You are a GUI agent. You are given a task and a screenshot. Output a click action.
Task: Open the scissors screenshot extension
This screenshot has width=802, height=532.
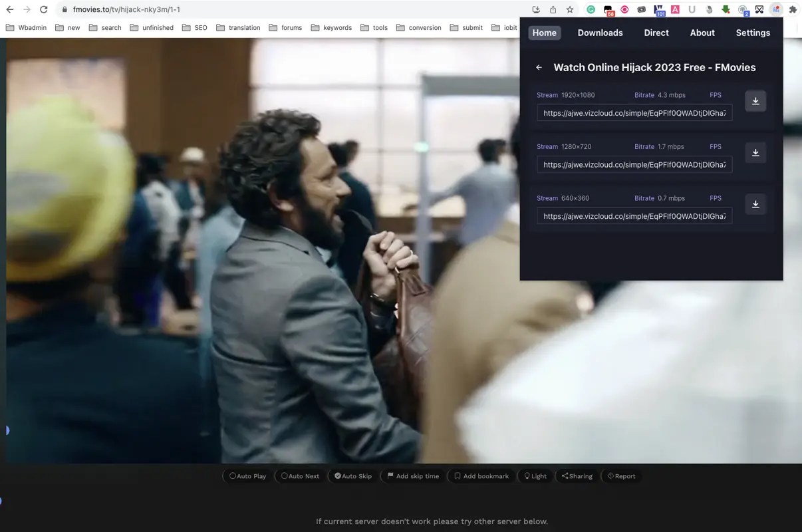point(759,9)
